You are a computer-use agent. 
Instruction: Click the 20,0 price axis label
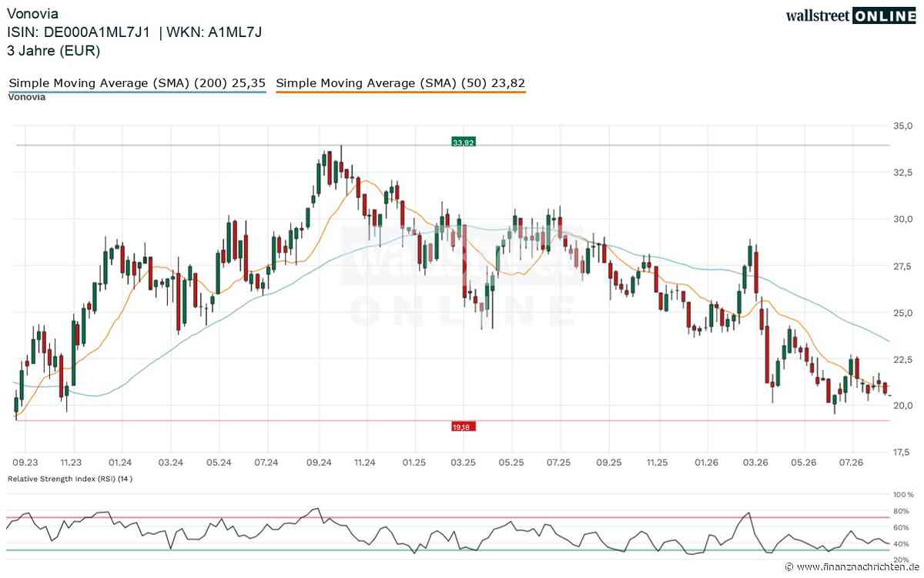click(902, 406)
